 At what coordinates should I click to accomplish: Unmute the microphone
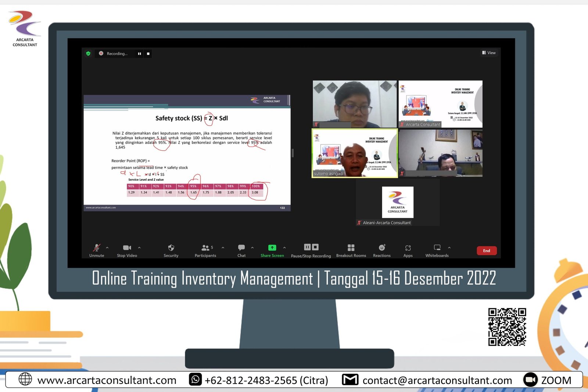[x=97, y=248]
